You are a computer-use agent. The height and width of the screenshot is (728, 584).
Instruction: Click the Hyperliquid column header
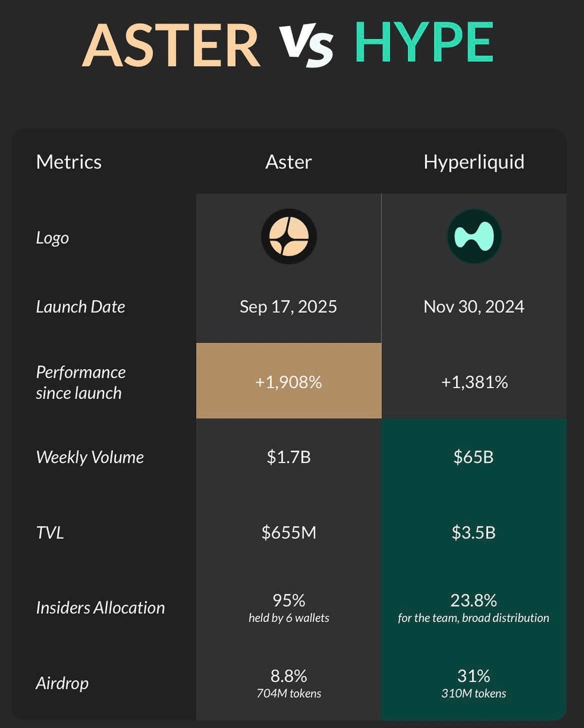pos(474,163)
